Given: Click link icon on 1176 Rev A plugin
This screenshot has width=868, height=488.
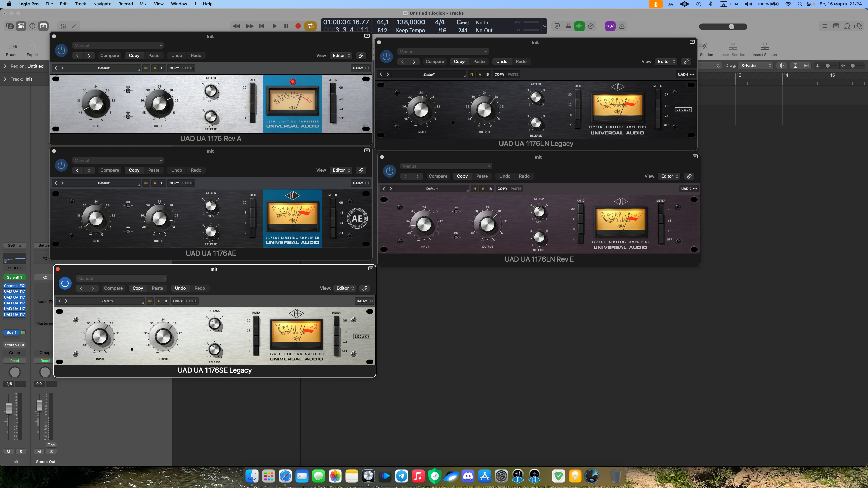Looking at the screenshot, I should (361, 56).
